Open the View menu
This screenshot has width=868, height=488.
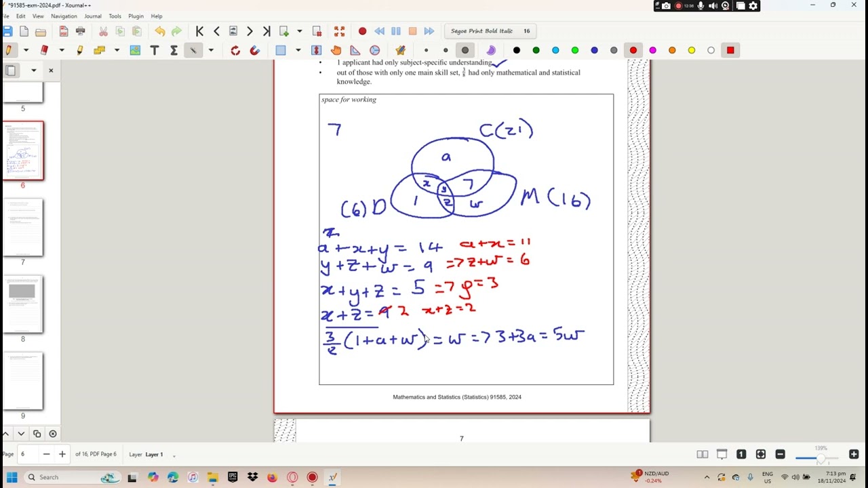38,16
